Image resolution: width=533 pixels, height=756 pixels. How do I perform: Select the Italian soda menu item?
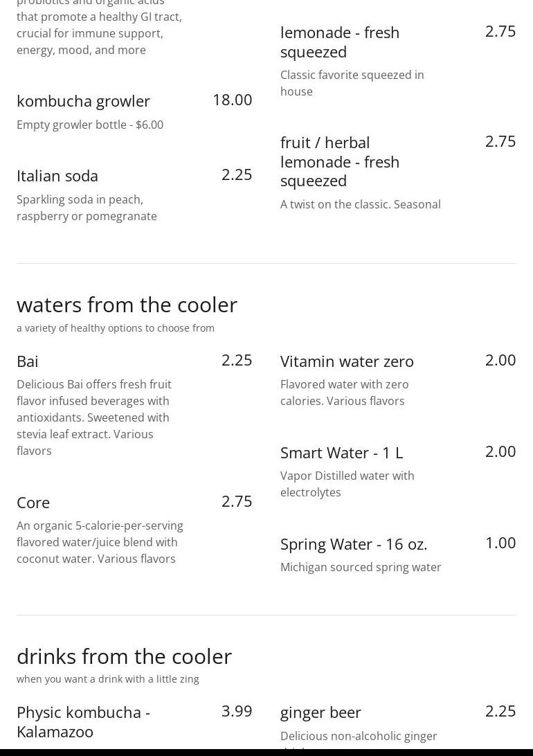(57, 176)
